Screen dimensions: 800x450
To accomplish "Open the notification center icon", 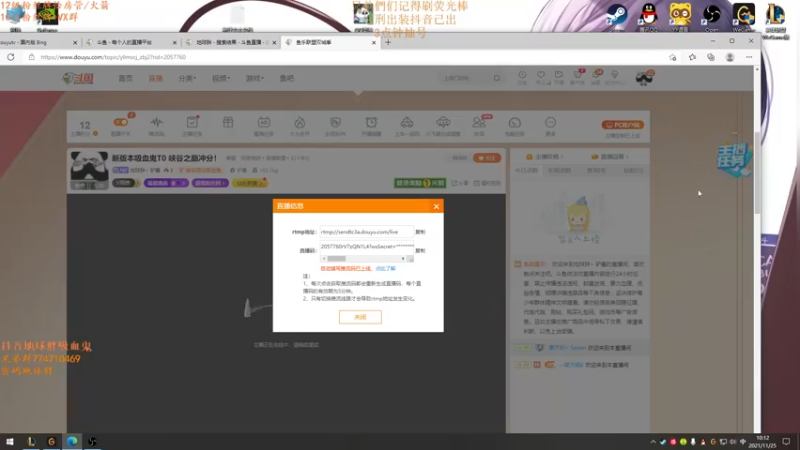I will (x=786, y=441).
